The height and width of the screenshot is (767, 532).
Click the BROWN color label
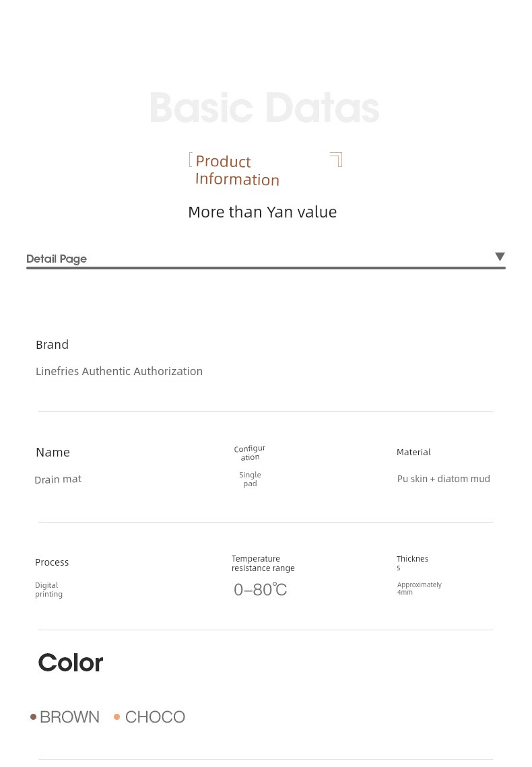69,717
